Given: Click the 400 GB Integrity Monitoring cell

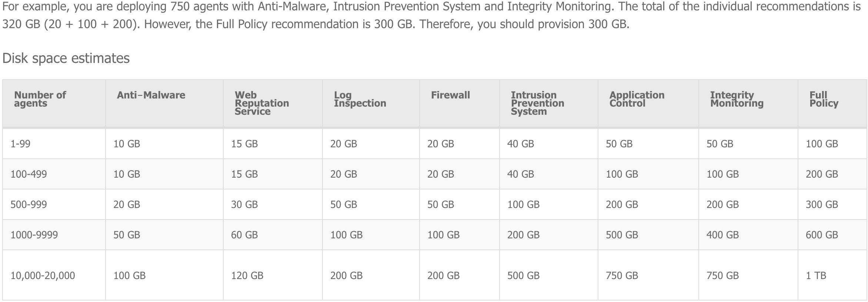Looking at the screenshot, I should point(722,235).
